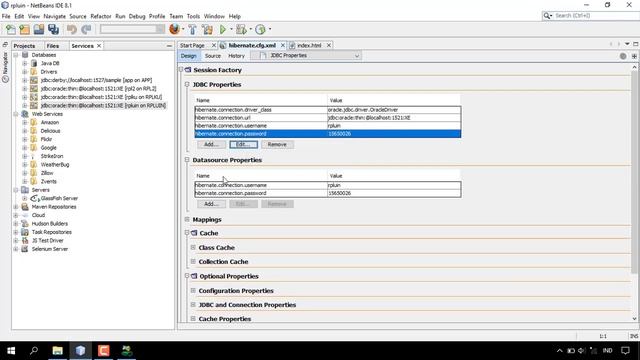Click the New Project toolbar icon
Screen dimensions: 640x360
pyautogui.click(x=24, y=29)
